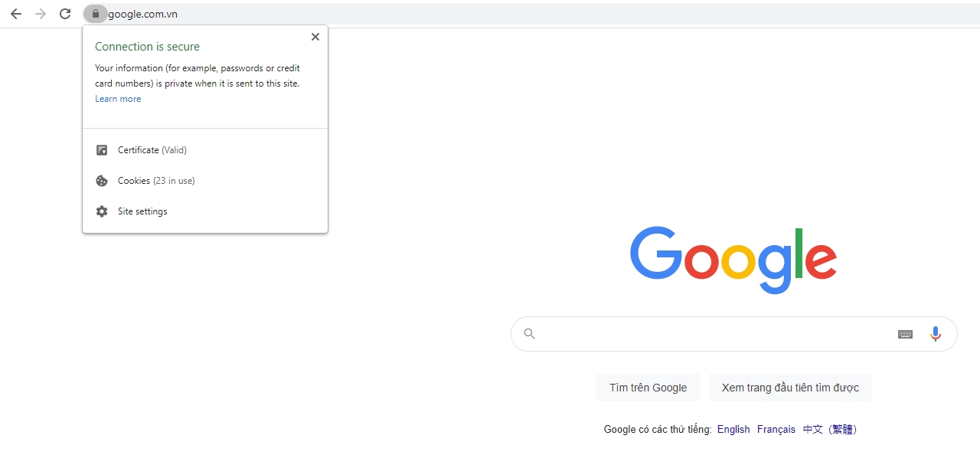Switch Google language to English
This screenshot has width=980, height=455.
pos(733,430)
